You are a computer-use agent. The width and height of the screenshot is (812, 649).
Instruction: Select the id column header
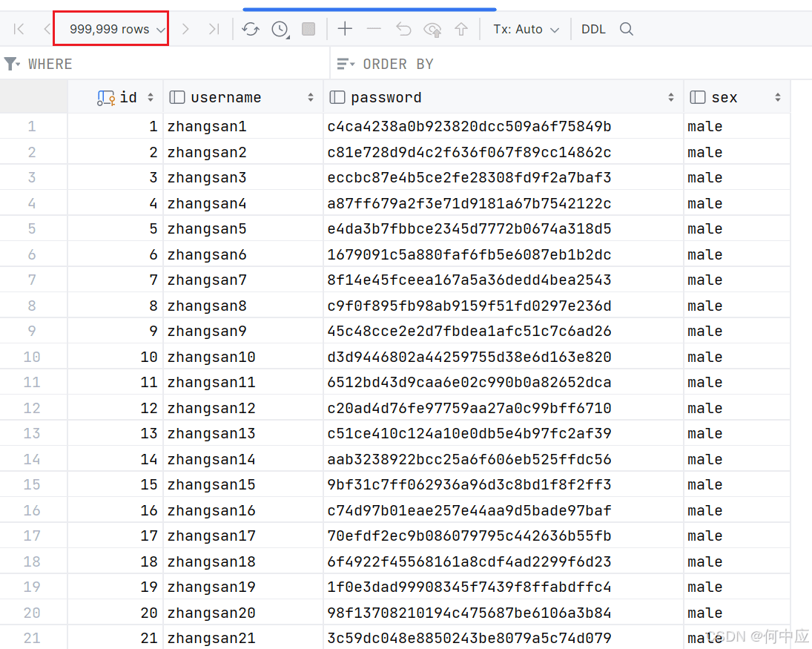click(116, 97)
